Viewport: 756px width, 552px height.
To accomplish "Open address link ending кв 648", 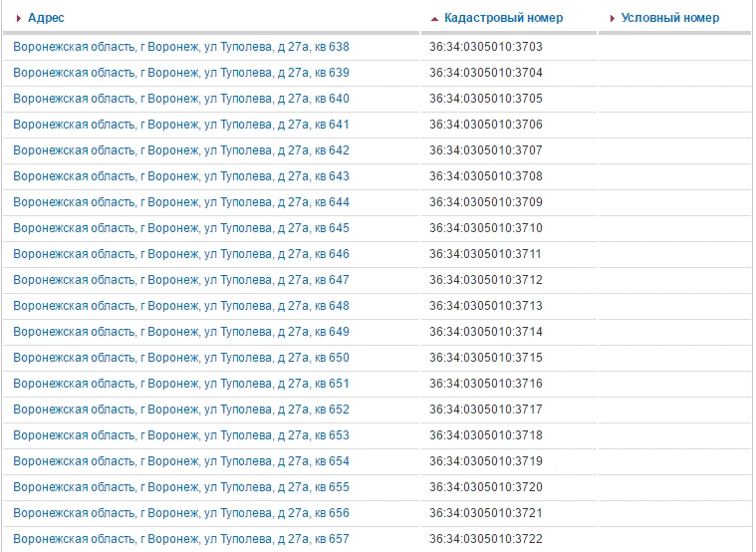I will [x=181, y=306].
